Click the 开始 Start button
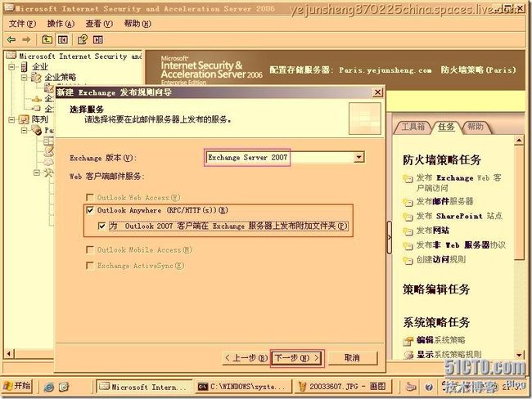Image resolution: width=532 pixels, height=399 pixels. tap(17, 386)
